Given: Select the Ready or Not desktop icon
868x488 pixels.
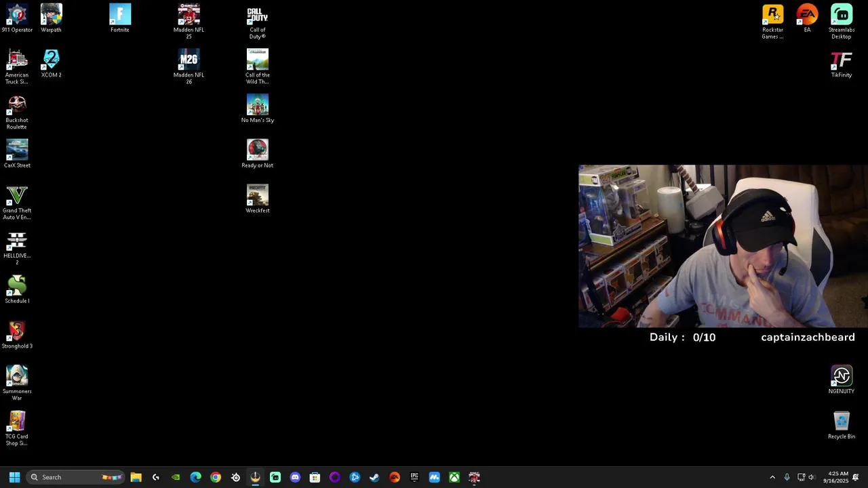Looking at the screenshot, I should pos(258,154).
